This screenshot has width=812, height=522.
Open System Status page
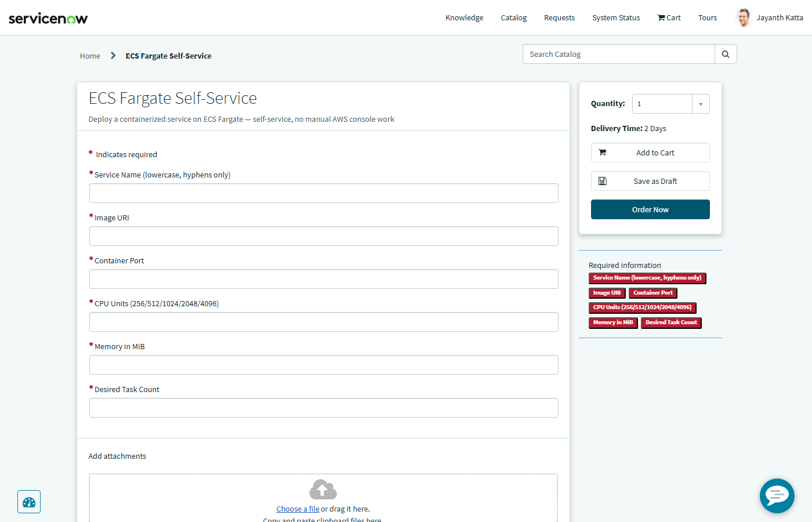coord(616,18)
